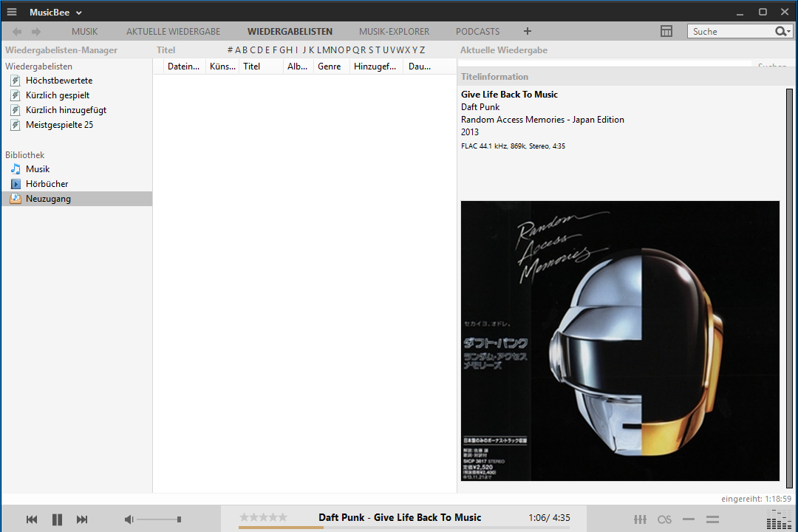Open the Kürzlich hinzugefügt playlist
798x532 pixels.
point(66,110)
